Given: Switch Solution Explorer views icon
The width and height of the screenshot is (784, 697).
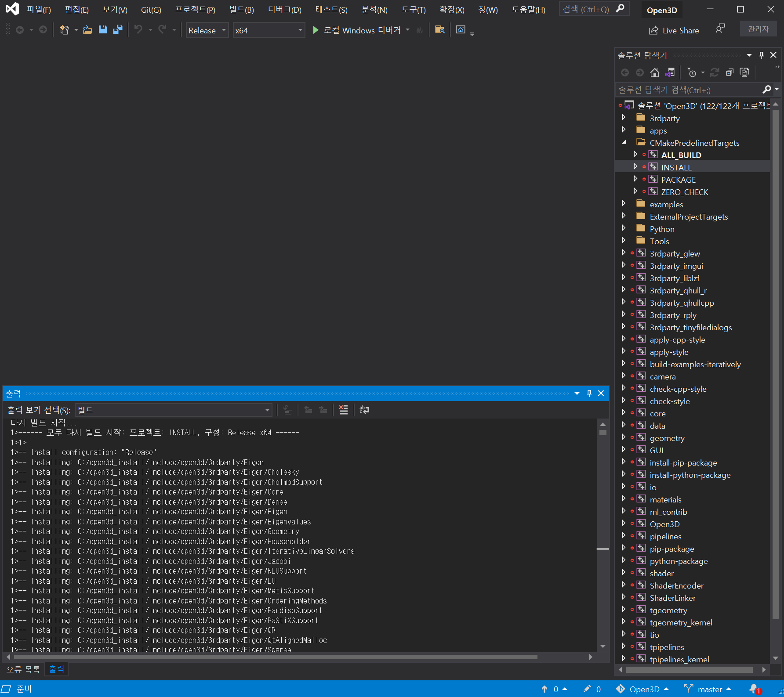Looking at the screenshot, I should (670, 72).
